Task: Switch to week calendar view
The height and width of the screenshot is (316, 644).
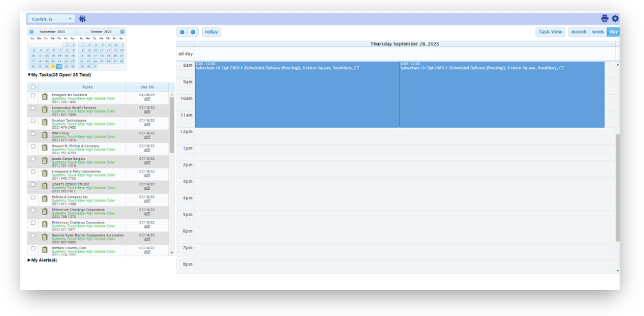Action: pyautogui.click(x=598, y=32)
